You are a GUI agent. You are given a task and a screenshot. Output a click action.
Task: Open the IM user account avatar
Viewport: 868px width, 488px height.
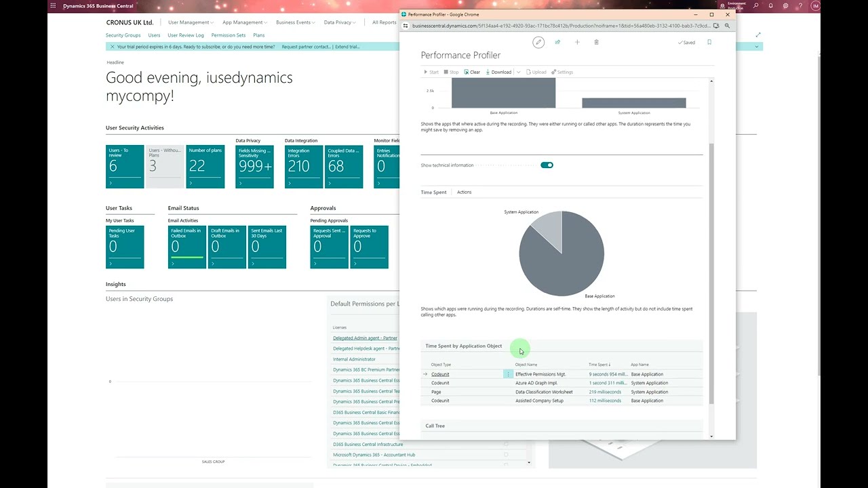pyautogui.click(x=816, y=6)
